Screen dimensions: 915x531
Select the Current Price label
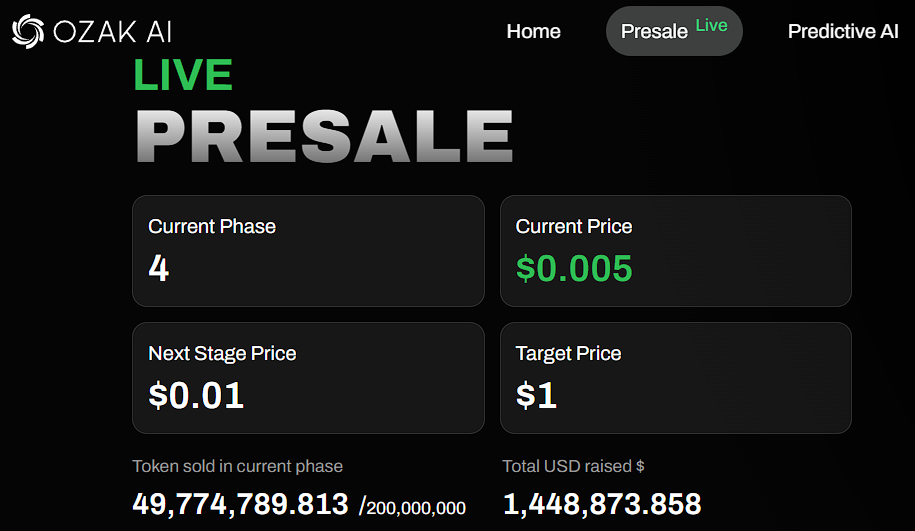point(574,226)
